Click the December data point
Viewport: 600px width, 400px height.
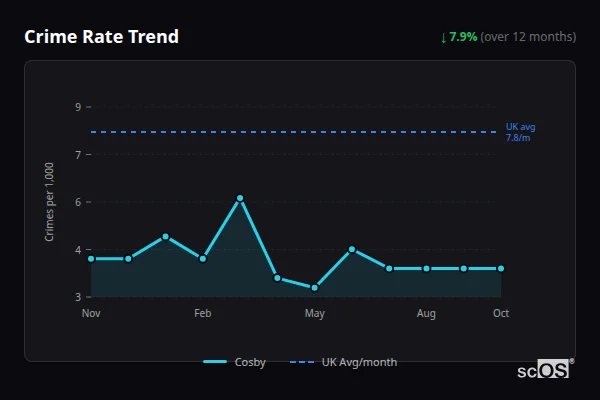(129, 259)
